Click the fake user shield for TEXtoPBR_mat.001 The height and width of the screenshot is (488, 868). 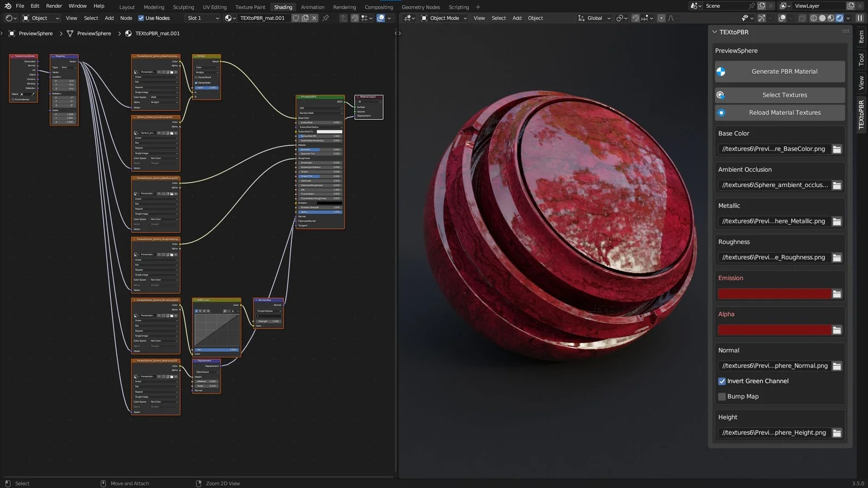point(296,18)
